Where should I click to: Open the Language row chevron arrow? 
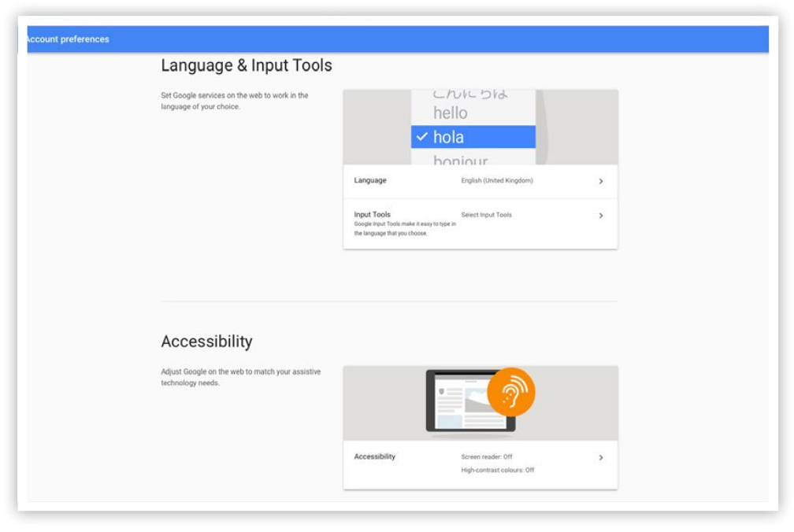tap(601, 181)
